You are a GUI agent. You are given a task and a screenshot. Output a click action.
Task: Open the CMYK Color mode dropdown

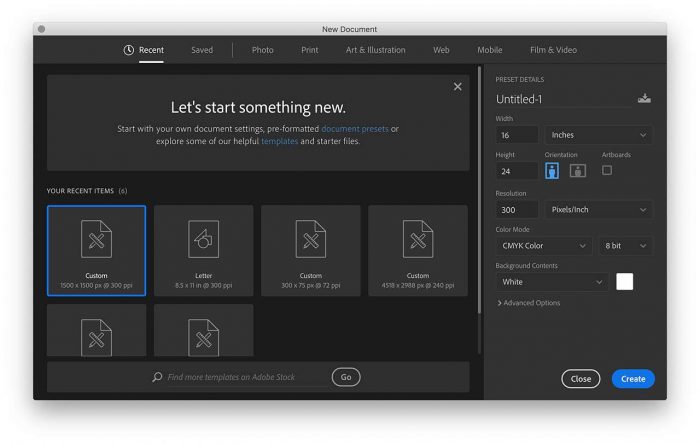point(543,246)
